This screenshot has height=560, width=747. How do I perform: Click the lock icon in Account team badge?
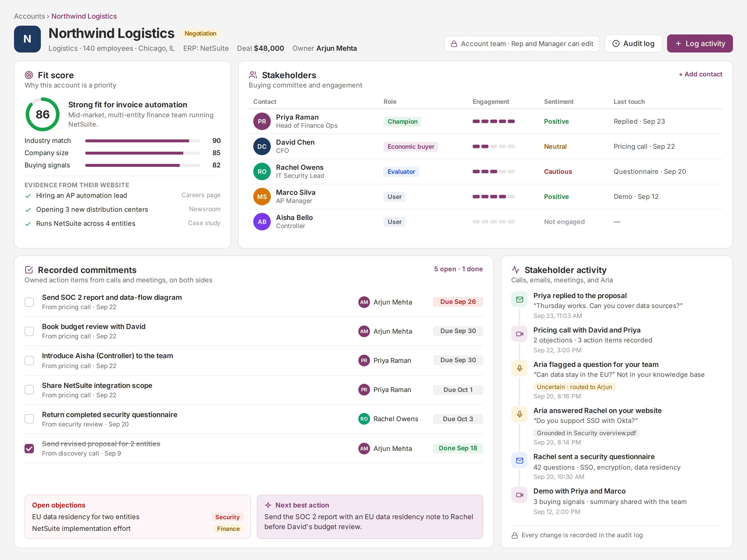click(x=454, y=44)
